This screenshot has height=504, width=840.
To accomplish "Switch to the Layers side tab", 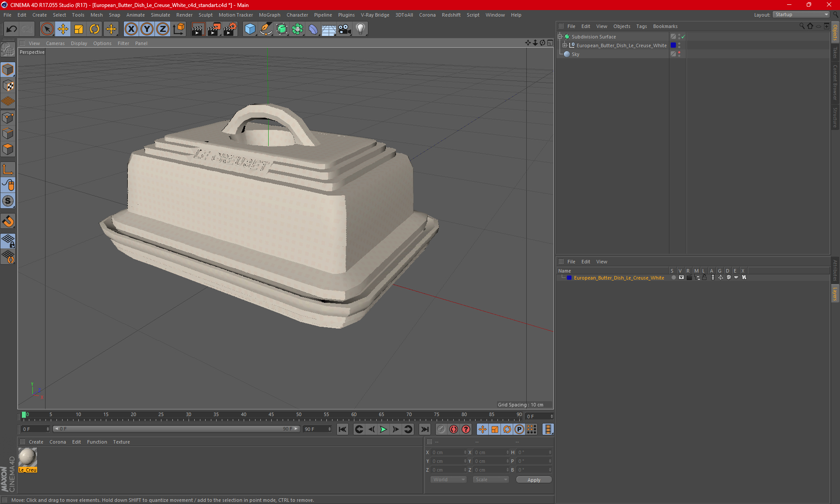I will (835, 294).
